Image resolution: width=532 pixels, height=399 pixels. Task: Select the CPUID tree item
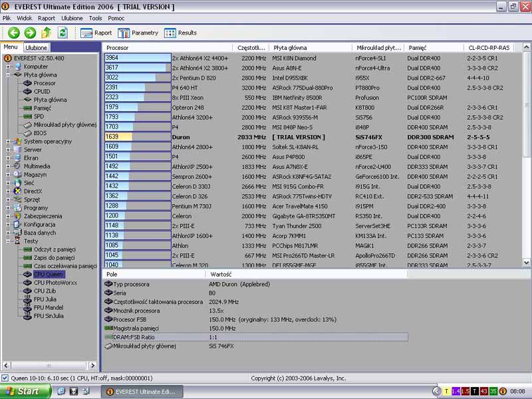[41, 92]
